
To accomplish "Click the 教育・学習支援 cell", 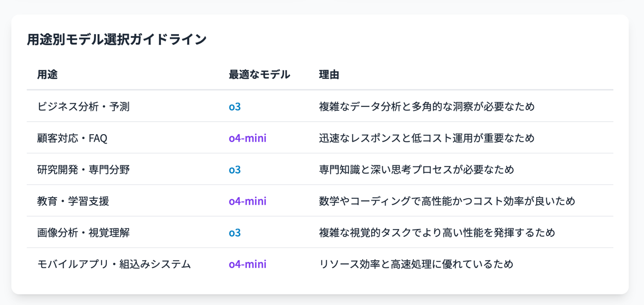I will point(73,201).
